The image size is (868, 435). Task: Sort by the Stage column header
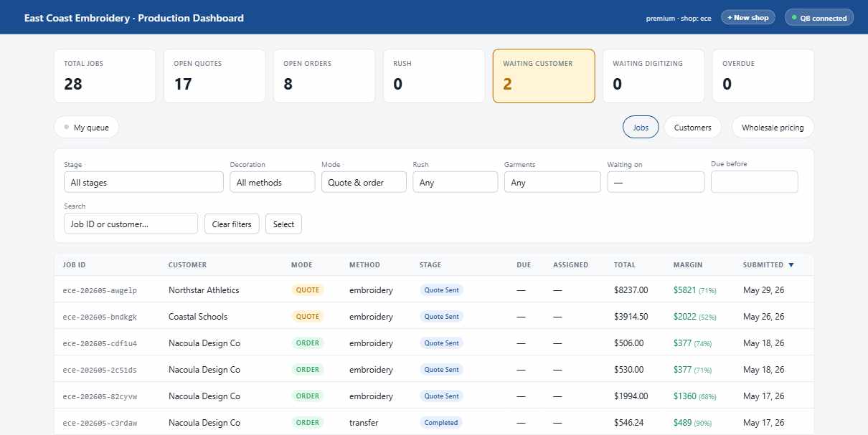[430, 265]
